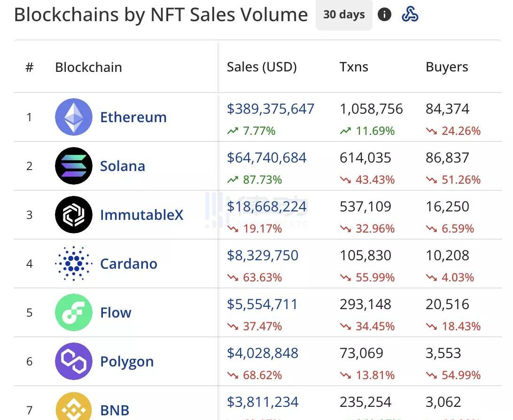Sort table by Txns column

(354, 67)
